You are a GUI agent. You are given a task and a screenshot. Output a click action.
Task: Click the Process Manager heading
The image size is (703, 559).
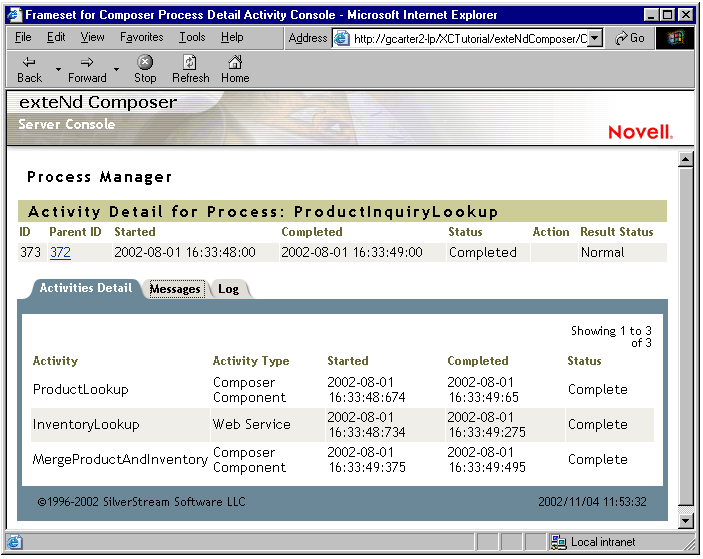click(99, 177)
